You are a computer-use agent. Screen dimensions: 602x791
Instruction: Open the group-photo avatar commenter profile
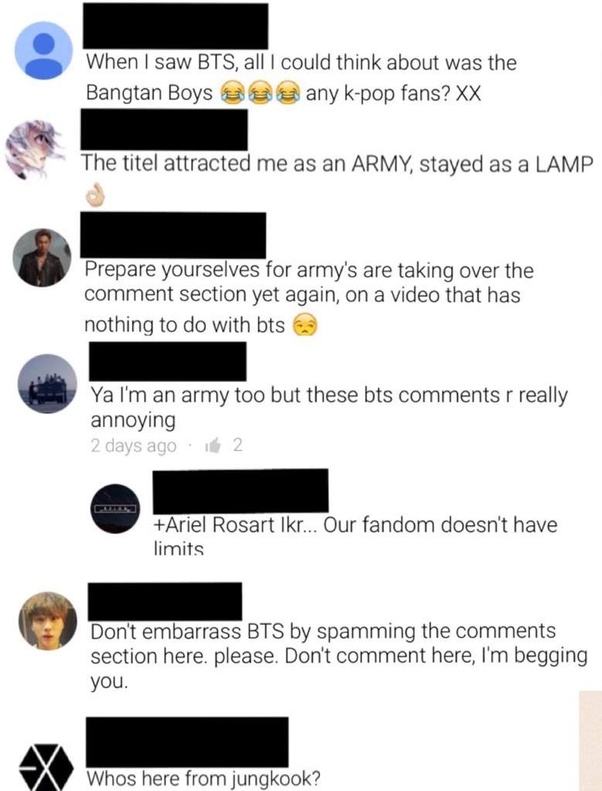[x=47, y=383]
